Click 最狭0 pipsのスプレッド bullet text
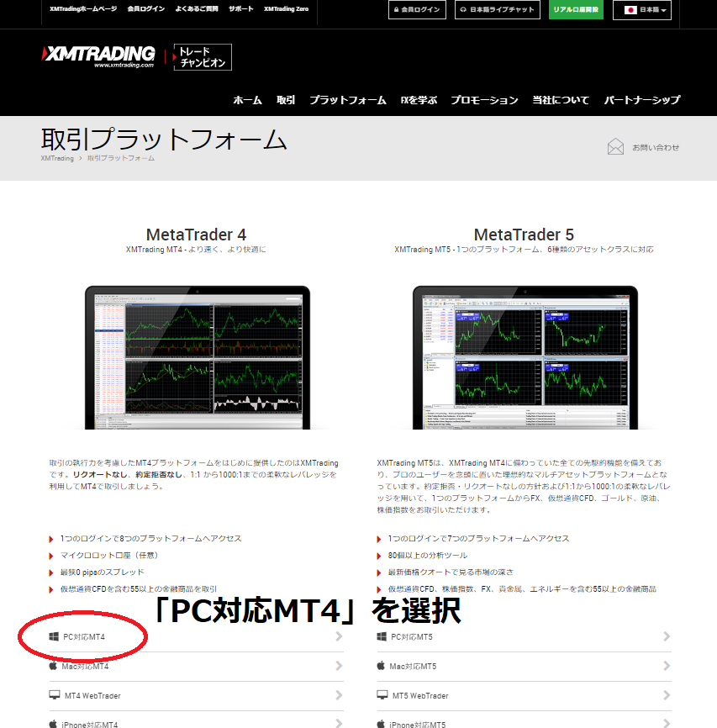This screenshot has width=717, height=728. [x=103, y=572]
